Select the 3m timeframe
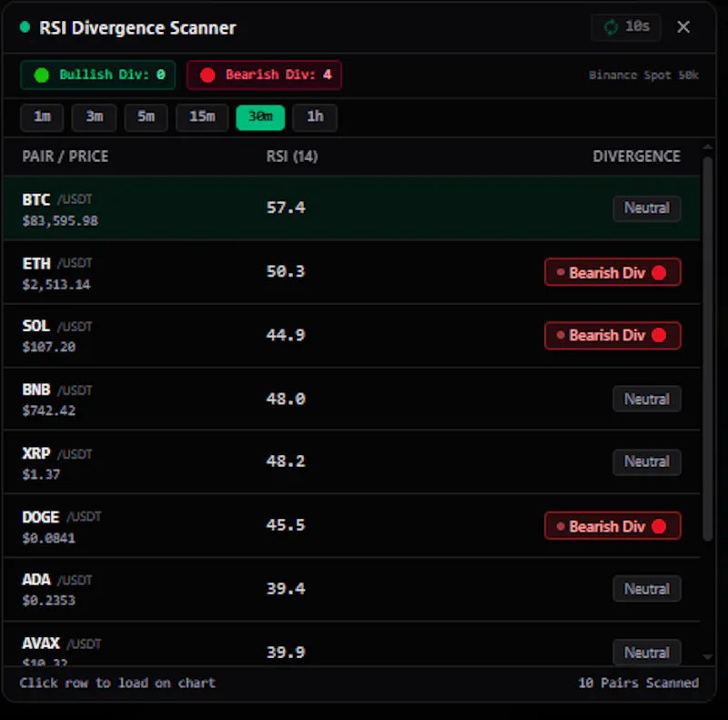Screen dimensions: 728x720 tap(95, 117)
